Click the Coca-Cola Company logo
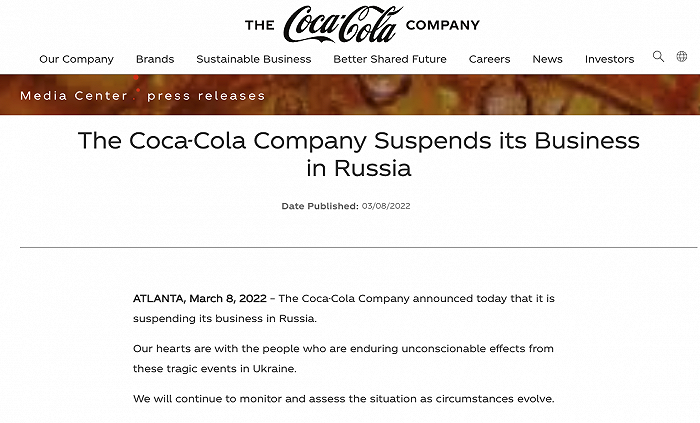 click(x=362, y=25)
